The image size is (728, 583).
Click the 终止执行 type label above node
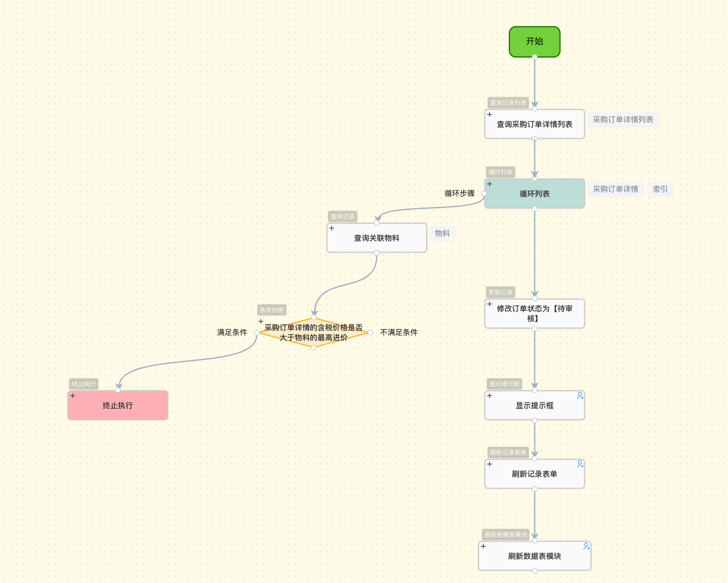click(x=84, y=384)
